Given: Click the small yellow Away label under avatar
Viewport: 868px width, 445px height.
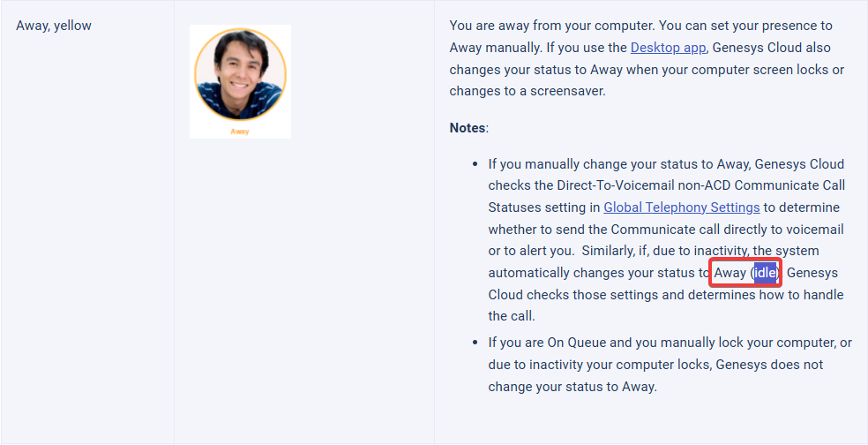Looking at the screenshot, I should (x=240, y=132).
